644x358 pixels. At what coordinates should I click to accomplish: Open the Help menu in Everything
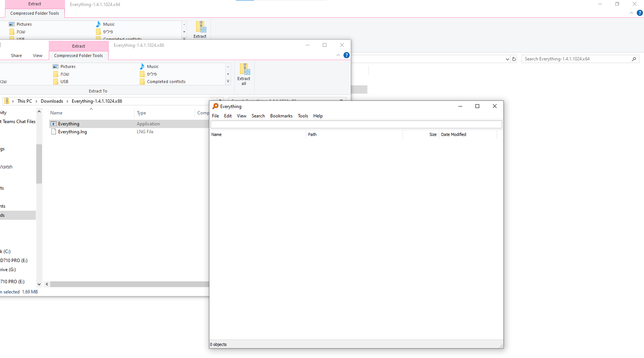(x=318, y=116)
